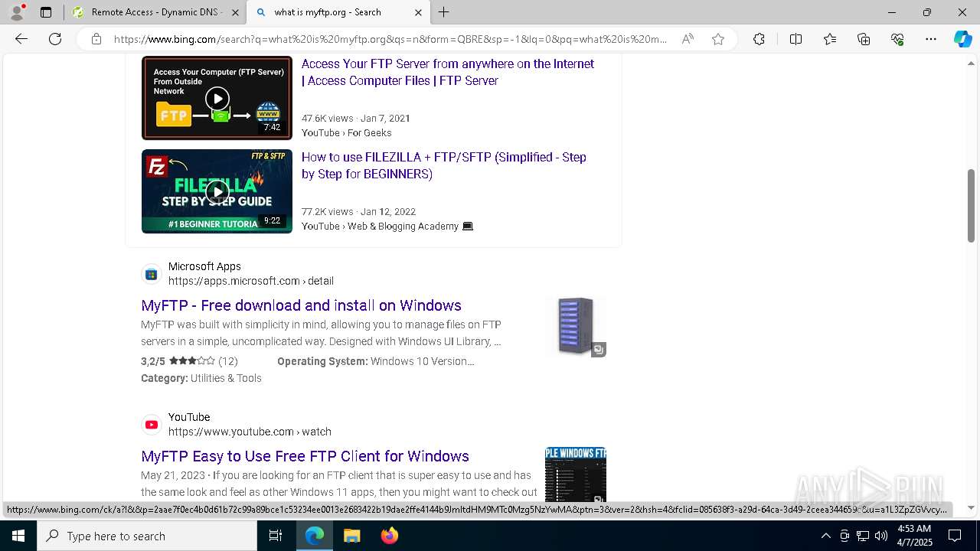Open Task View on the taskbar
This screenshot has width=980, height=551.
click(276, 536)
